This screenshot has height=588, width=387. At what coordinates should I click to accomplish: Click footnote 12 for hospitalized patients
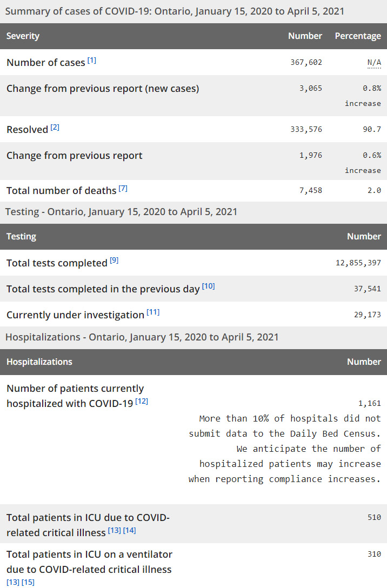coord(142,400)
